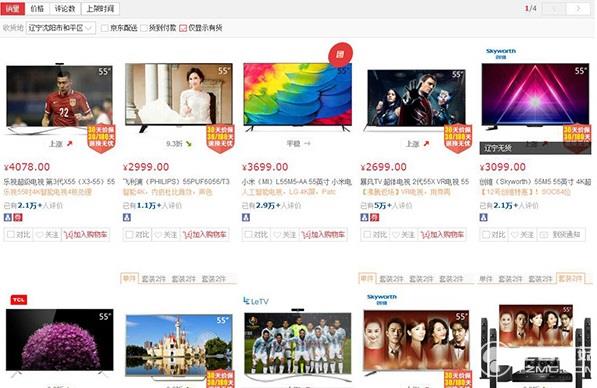Check the compare box under the ¥3699 TV

248,235
